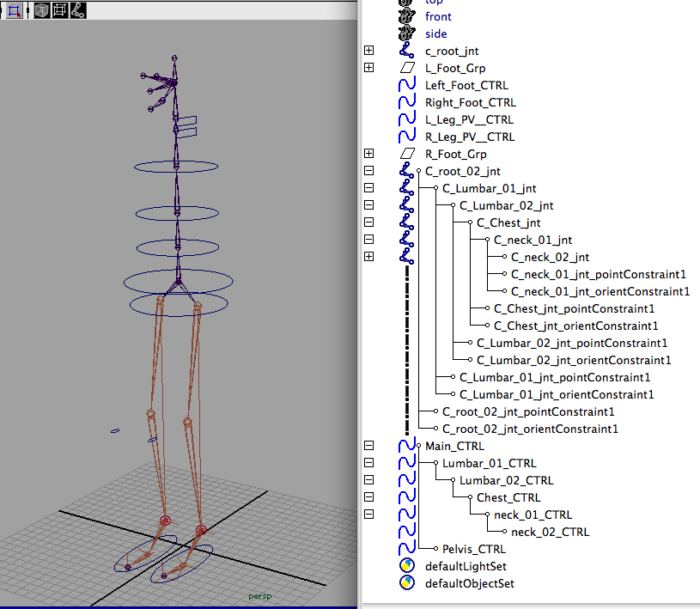Click the joint icon on C_neck_02_jnt row
The height and width of the screenshot is (609, 700).
click(407, 257)
